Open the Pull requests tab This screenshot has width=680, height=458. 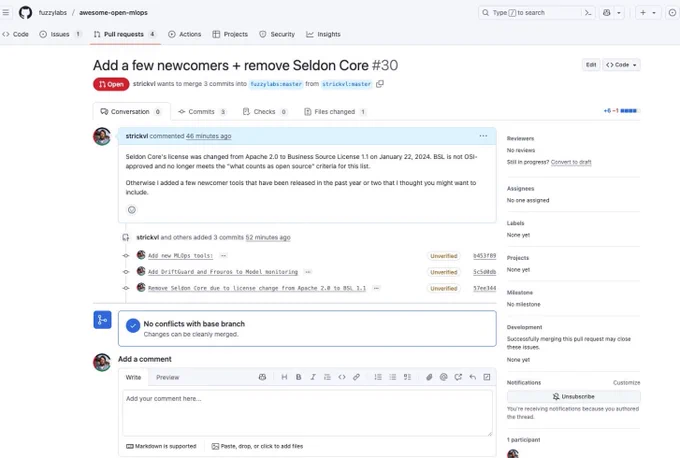click(125, 34)
